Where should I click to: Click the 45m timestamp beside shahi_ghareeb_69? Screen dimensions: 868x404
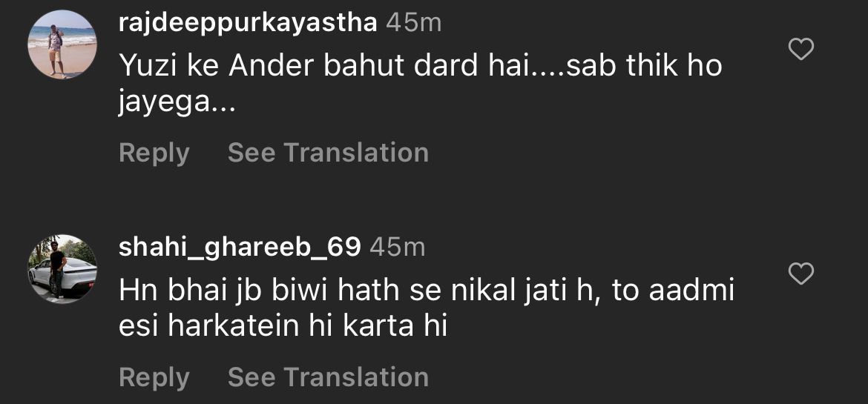pyautogui.click(x=397, y=247)
